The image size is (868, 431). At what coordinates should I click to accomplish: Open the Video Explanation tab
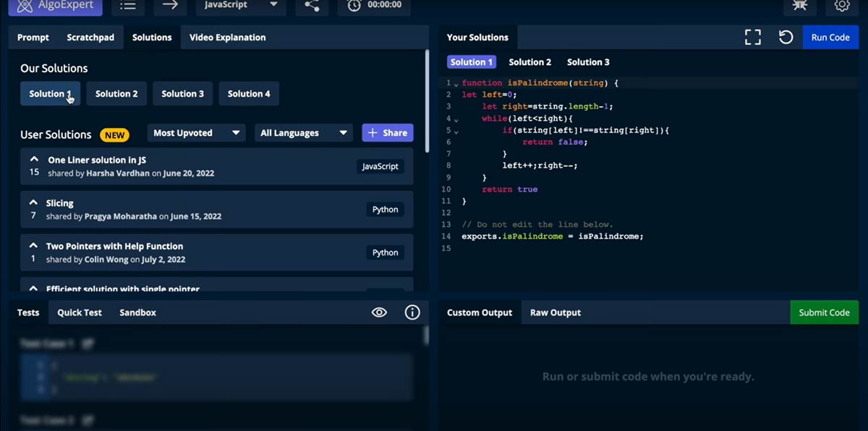228,38
